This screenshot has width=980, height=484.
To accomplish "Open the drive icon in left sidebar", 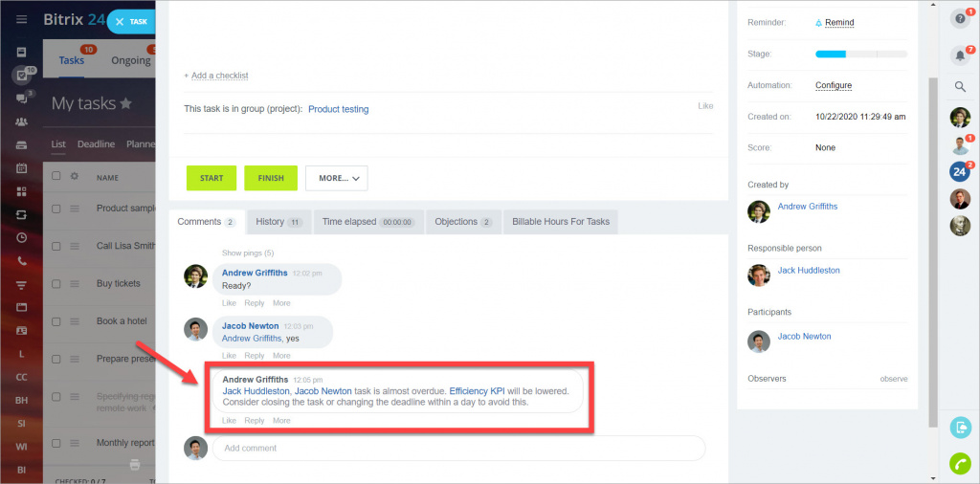I will [21, 144].
